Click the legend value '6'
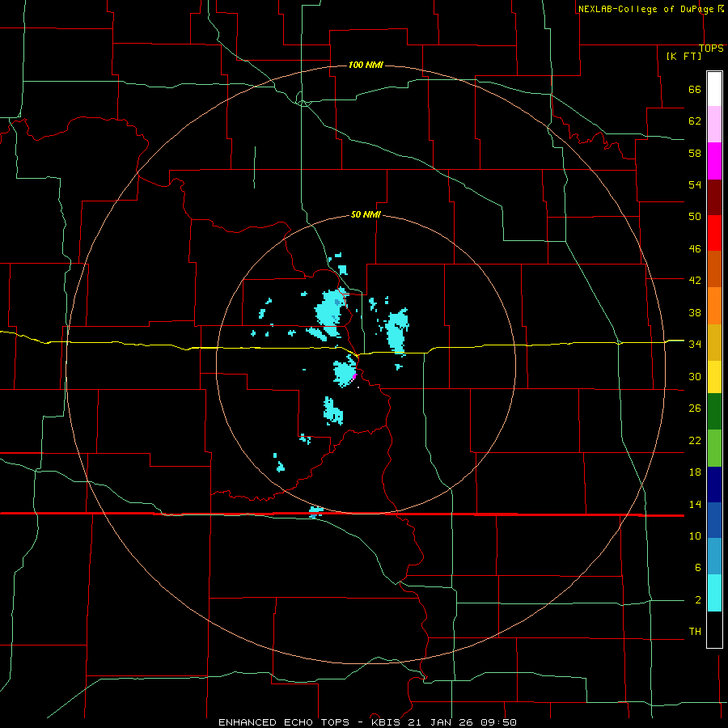Image resolution: width=728 pixels, height=728 pixels. click(698, 568)
